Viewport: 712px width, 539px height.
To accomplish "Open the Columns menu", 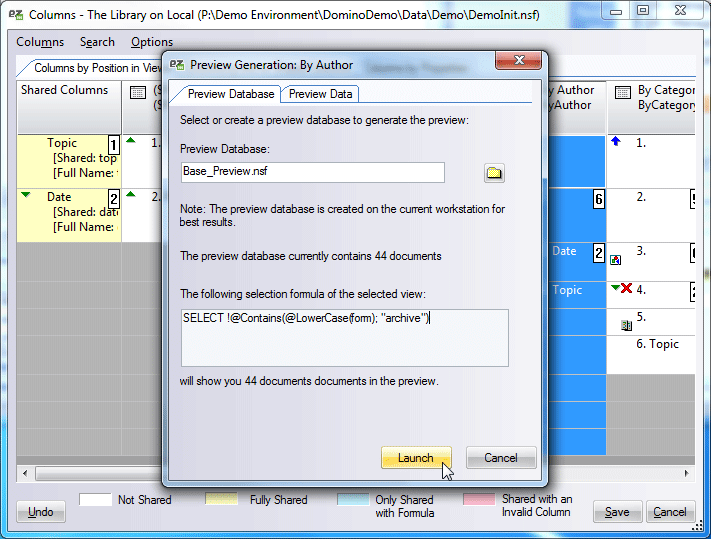I will click(x=40, y=42).
